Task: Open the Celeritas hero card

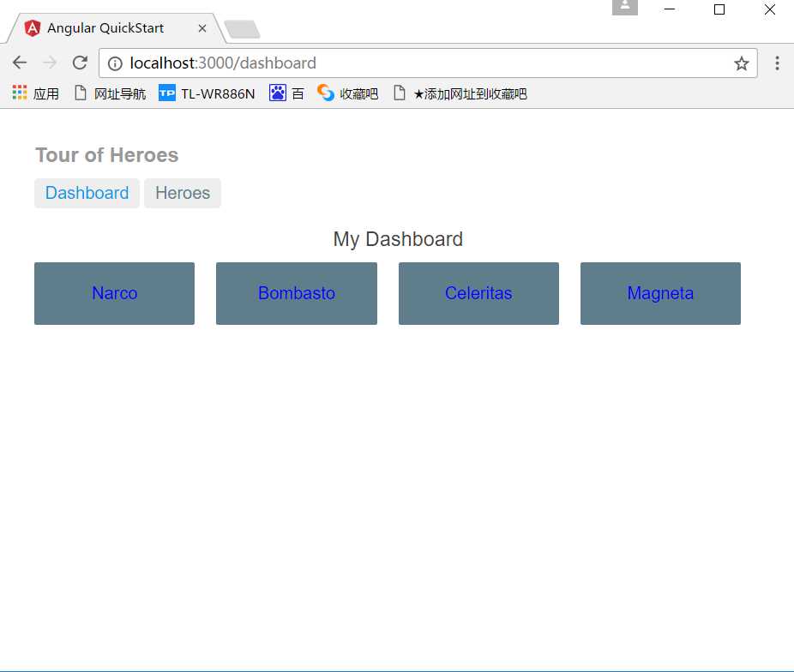Action: tap(478, 293)
